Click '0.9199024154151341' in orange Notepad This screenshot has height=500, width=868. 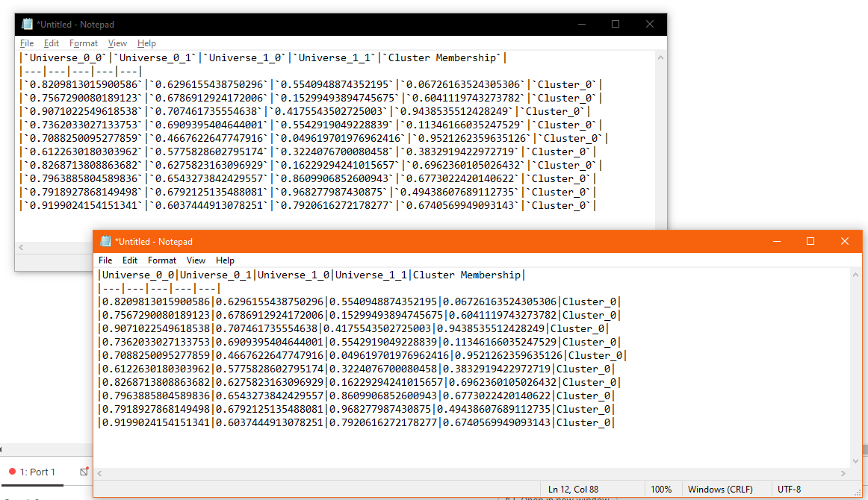pyautogui.click(x=156, y=422)
